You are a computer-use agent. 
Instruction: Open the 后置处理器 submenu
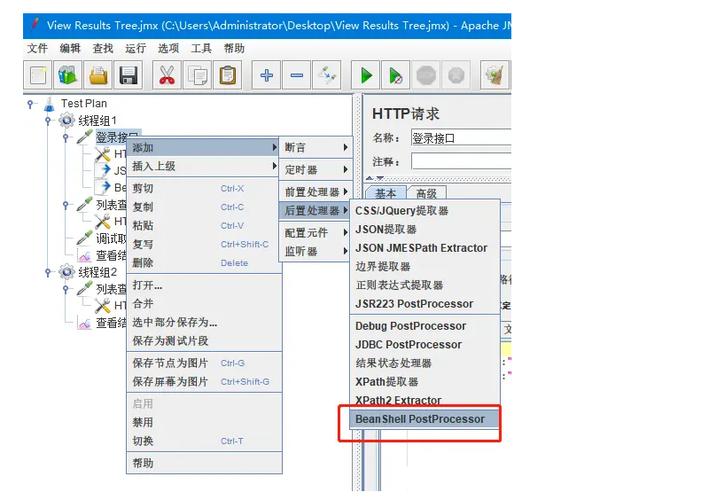click(x=316, y=210)
